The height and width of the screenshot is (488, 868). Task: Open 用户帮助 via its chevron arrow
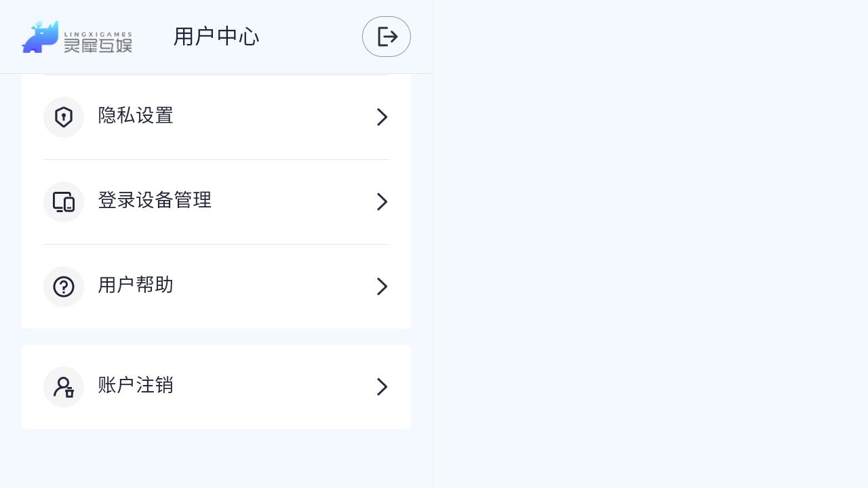(382, 286)
